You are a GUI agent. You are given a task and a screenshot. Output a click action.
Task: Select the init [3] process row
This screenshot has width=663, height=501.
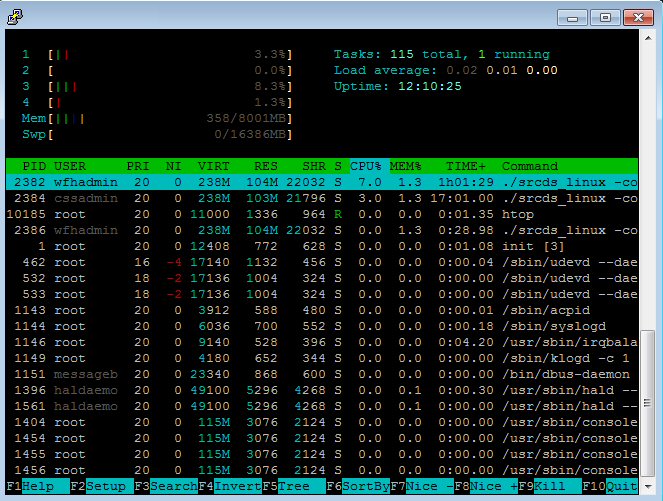pyautogui.click(x=322, y=246)
